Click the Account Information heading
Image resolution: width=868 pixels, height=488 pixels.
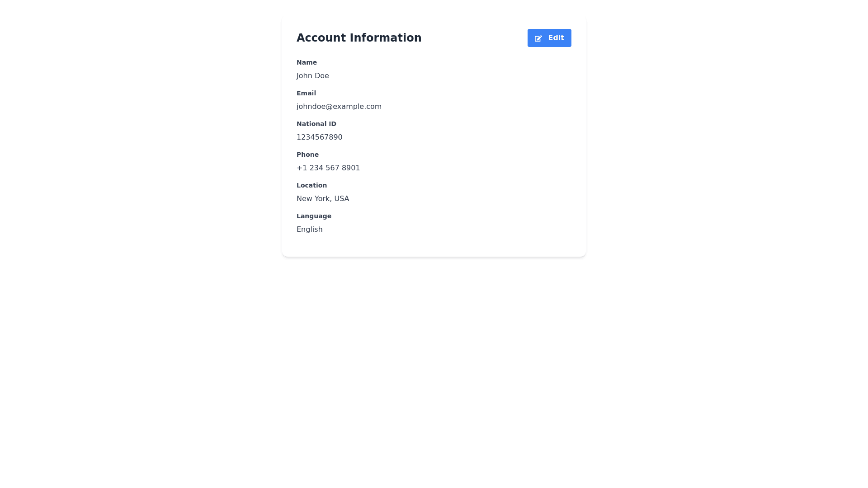pyautogui.click(x=359, y=38)
